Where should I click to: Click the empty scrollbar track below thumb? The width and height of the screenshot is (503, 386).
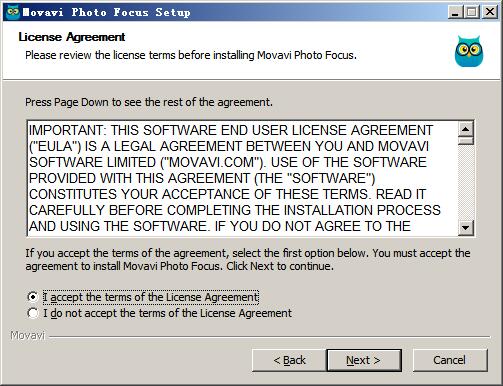coord(466,183)
